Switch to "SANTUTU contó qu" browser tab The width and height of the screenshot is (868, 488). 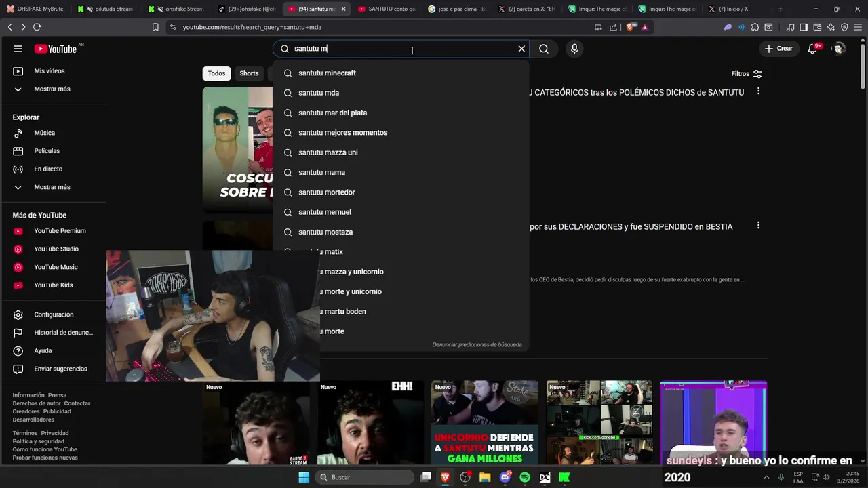tap(387, 9)
